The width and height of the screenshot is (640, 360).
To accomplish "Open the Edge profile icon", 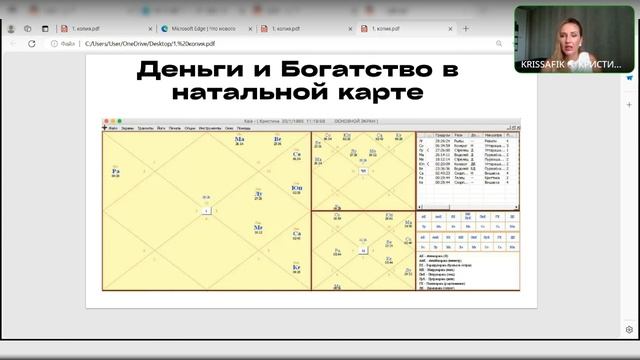I will point(11,29).
